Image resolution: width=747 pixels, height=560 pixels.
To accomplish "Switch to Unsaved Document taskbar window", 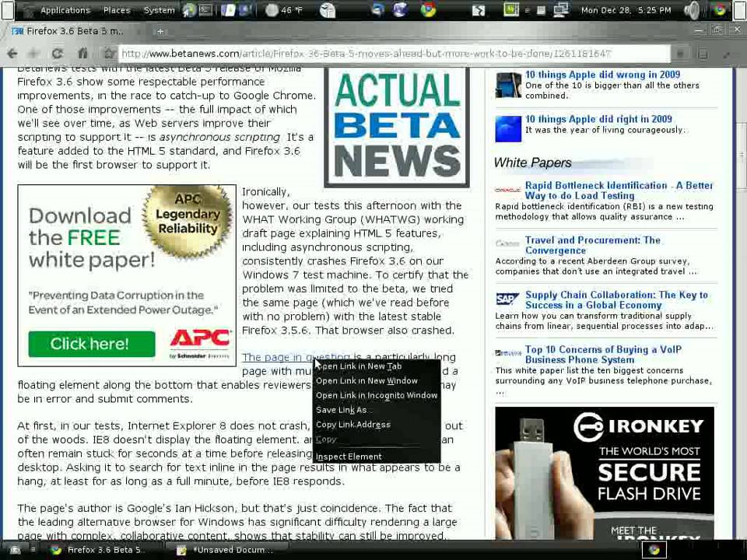I will 228,550.
